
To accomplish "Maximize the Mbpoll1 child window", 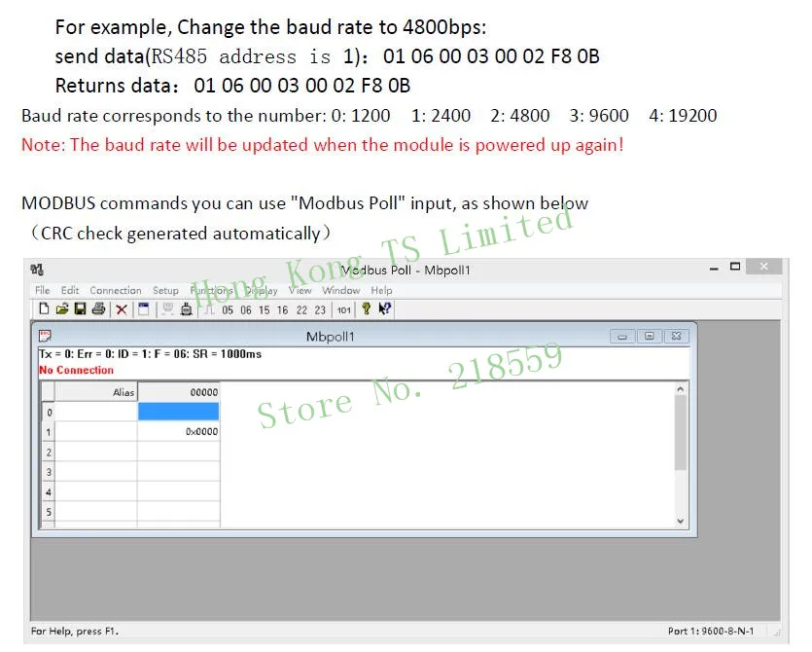I will (650, 337).
